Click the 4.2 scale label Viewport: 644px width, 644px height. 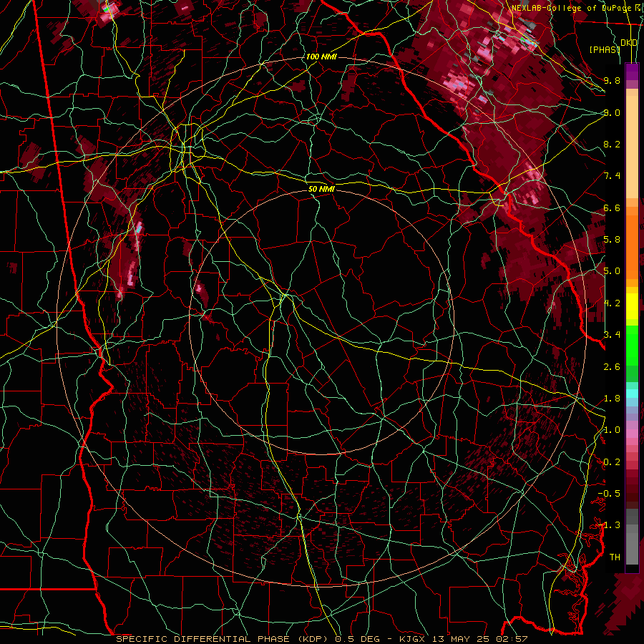tap(612, 303)
